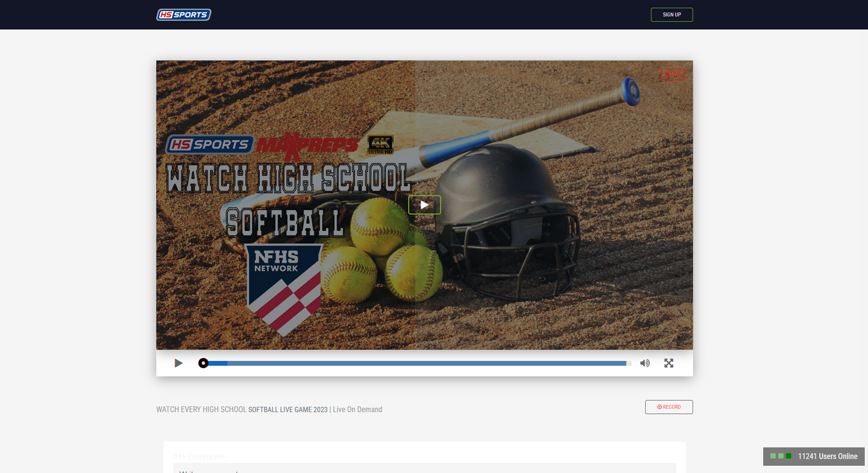Click the 811 Comments heading

[x=199, y=457]
